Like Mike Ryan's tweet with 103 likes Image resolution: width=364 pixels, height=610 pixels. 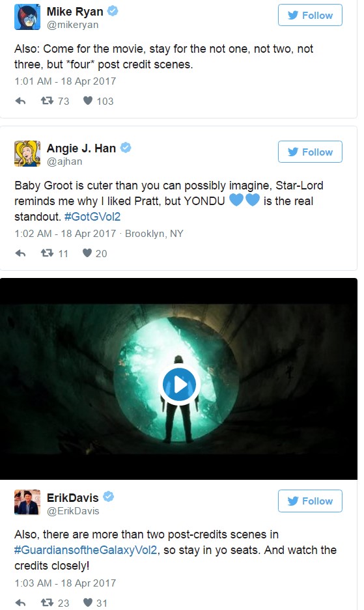tap(88, 101)
